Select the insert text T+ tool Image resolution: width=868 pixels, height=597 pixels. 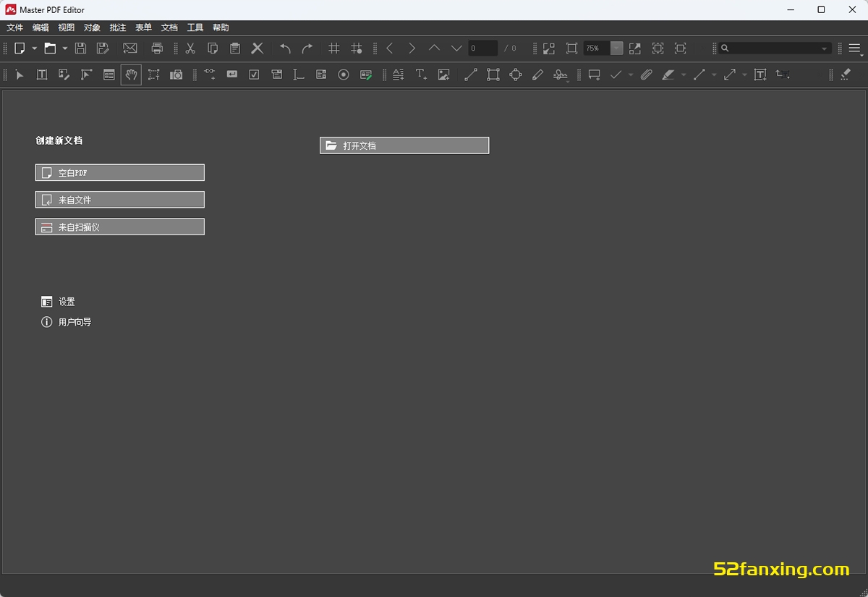421,75
